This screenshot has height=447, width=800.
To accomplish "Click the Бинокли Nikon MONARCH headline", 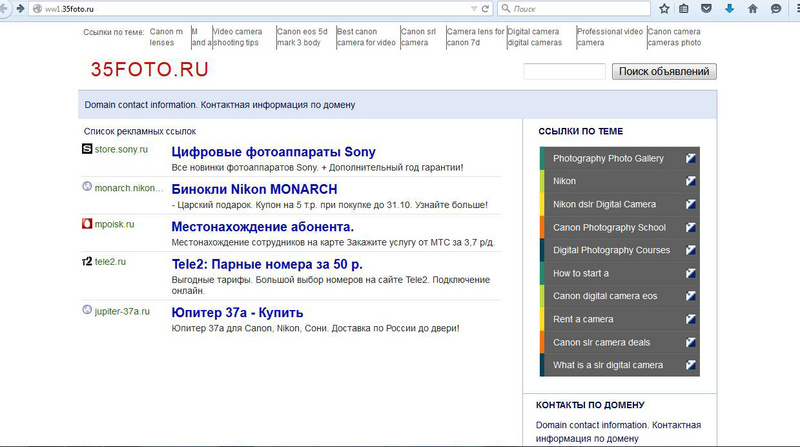I will [254, 189].
